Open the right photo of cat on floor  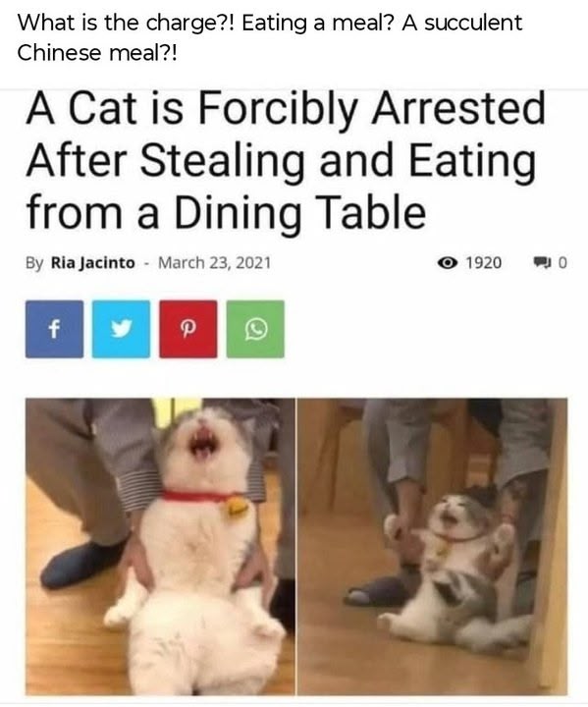pos(432,547)
